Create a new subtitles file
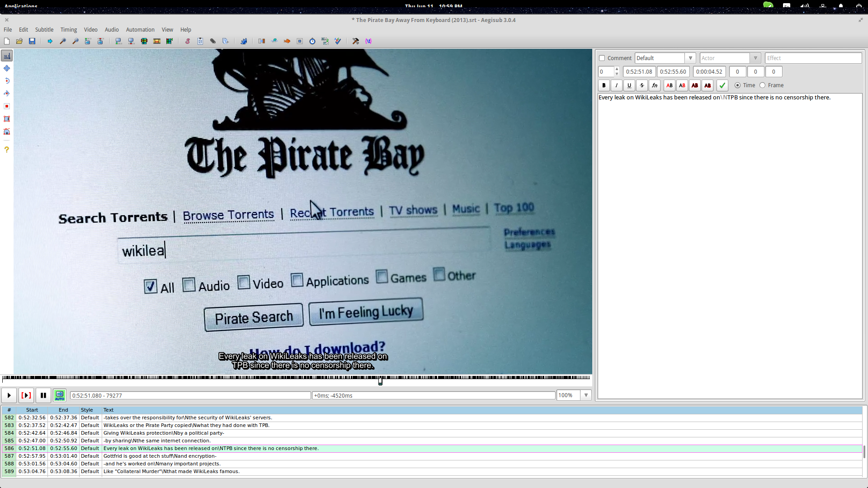Image resolution: width=868 pixels, height=488 pixels. click(x=7, y=41)
